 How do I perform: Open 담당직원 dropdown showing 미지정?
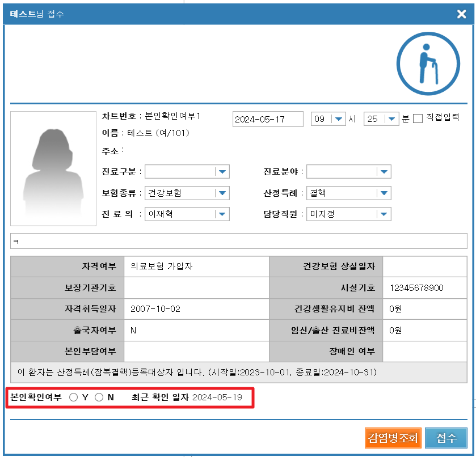point(384,214)
